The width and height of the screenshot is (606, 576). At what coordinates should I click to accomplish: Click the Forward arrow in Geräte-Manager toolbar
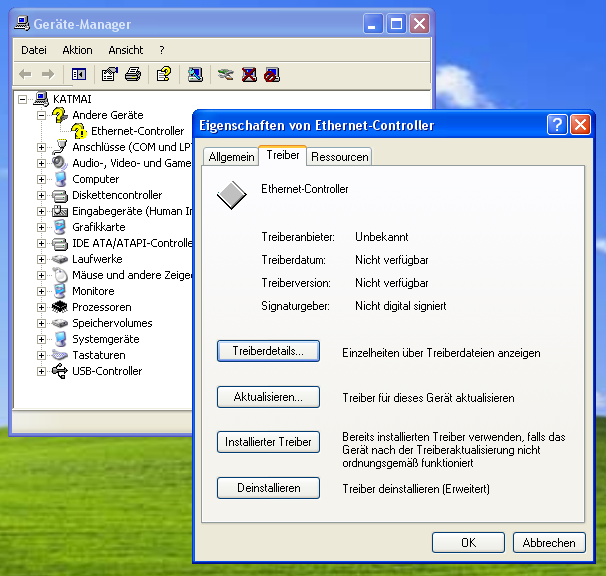pyautogui.click(x=48, y=74)
